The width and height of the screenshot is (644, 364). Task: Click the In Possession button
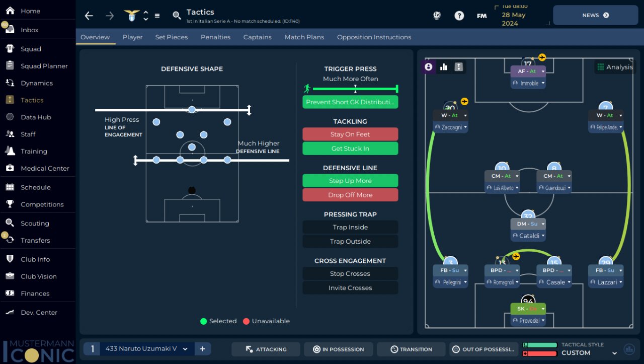pyautogui.click(x=338, y=349)
